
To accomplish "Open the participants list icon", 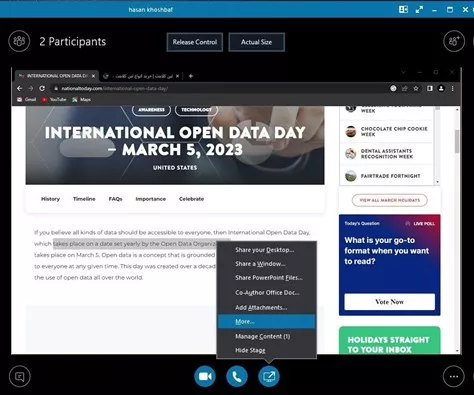I will [x=19, y=41].
